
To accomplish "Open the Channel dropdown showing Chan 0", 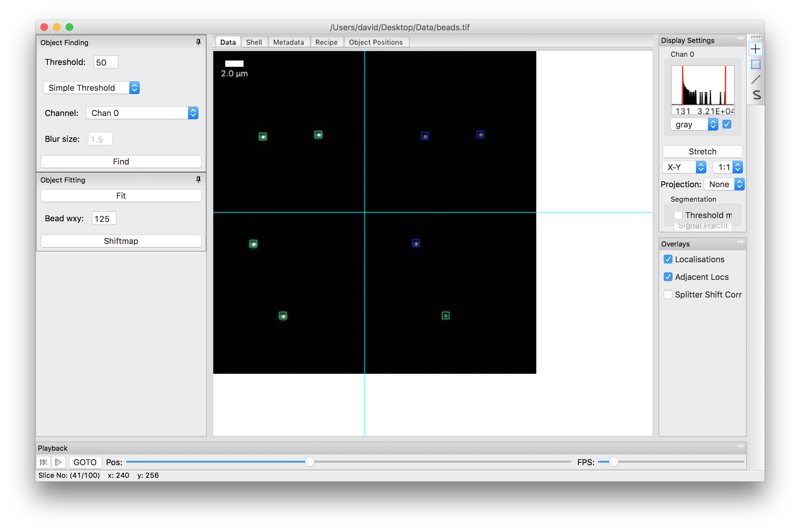I will pyautogui.click(x=192, y=113).
